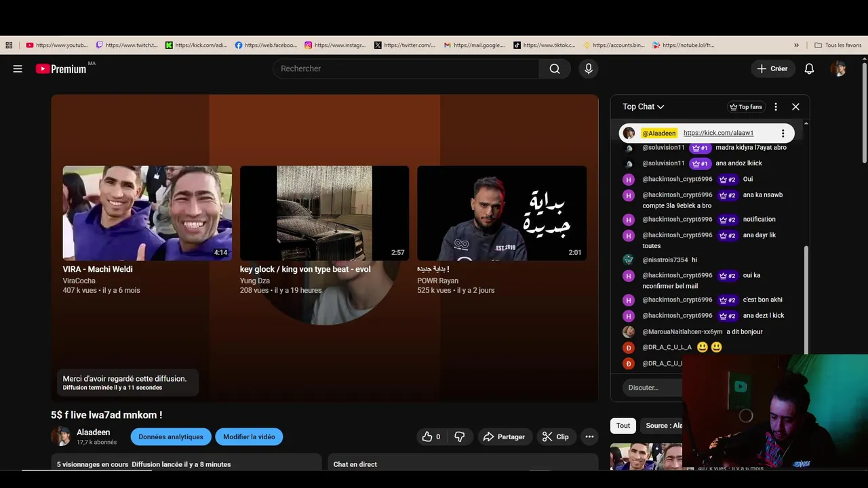This screenshot has width=868, height=488.
Task: Open key glock type beat thumbnail
Action: click(324, 213)
